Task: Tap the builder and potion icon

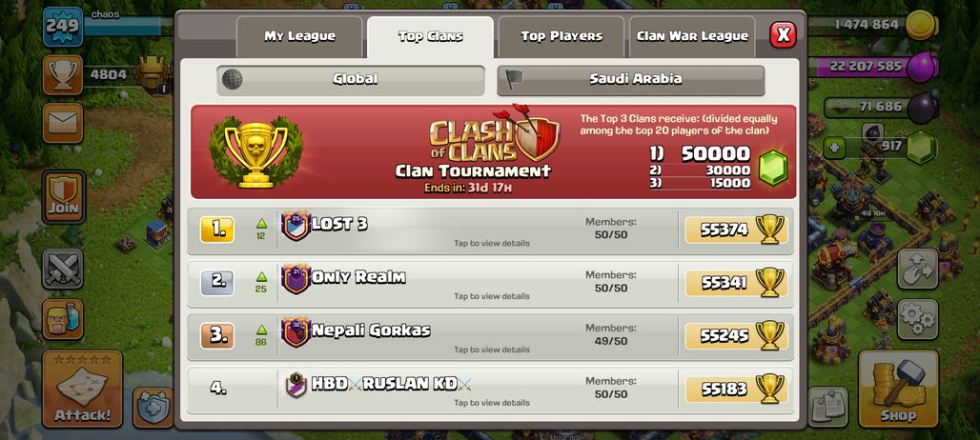Action: click(x=63, y=320)
